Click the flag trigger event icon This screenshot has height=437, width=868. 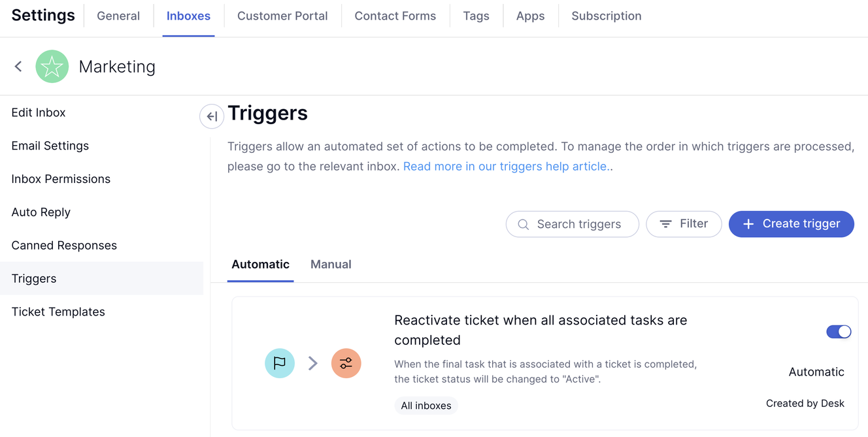click(x=280, y=363)
